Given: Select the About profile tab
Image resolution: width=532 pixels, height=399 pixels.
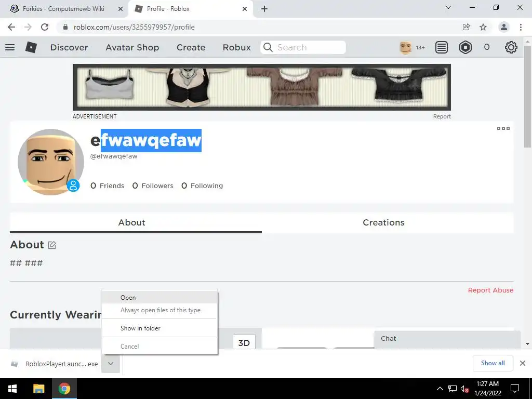Looking at the screenshot, I should tap(136, 222).
